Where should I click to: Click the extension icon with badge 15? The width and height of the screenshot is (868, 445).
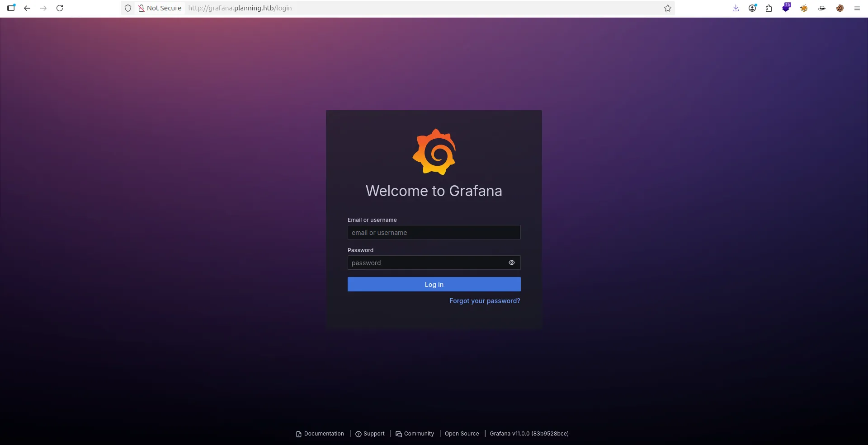click(x=786, y=8)
